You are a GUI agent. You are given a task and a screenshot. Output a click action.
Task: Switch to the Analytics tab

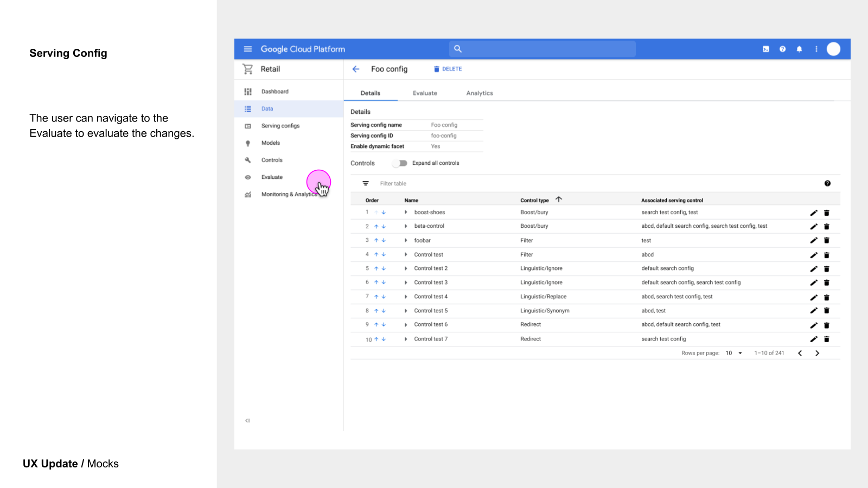(480, 93)
